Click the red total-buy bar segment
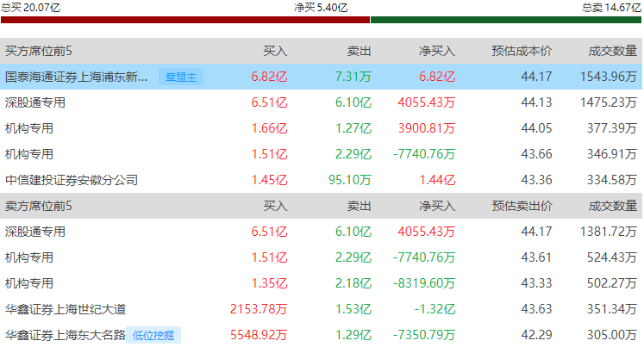 [184, 19]
